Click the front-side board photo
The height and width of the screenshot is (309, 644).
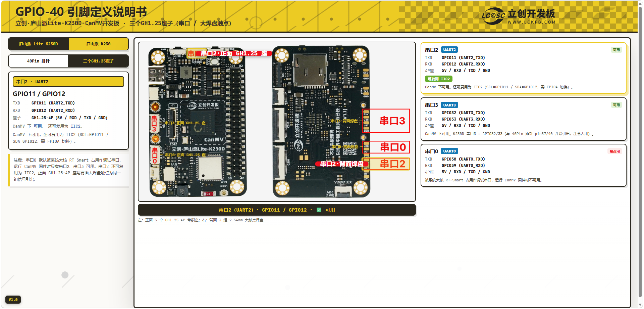[x=198, y=122]
